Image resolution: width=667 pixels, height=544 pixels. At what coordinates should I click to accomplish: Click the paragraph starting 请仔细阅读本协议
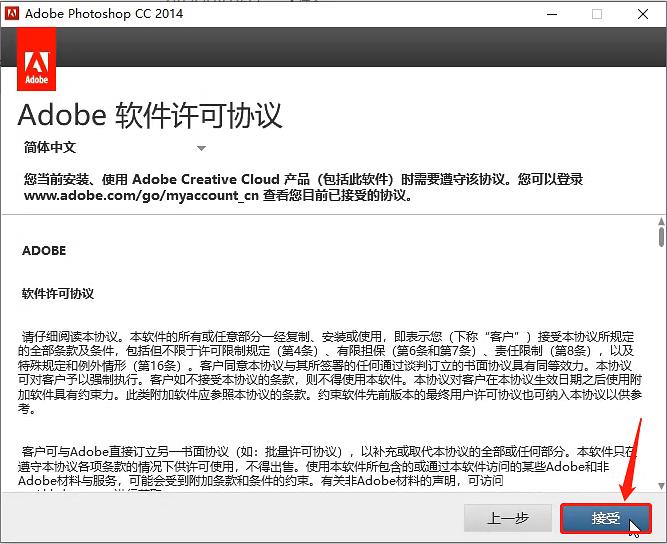[330, 373]
